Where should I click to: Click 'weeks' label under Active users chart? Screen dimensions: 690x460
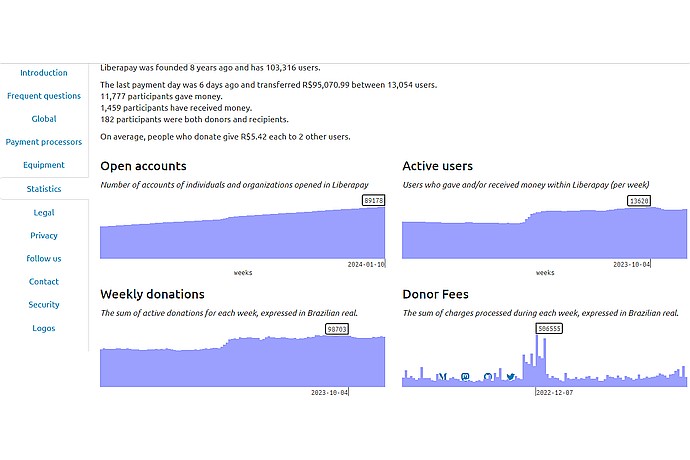[x=545, y=272]
